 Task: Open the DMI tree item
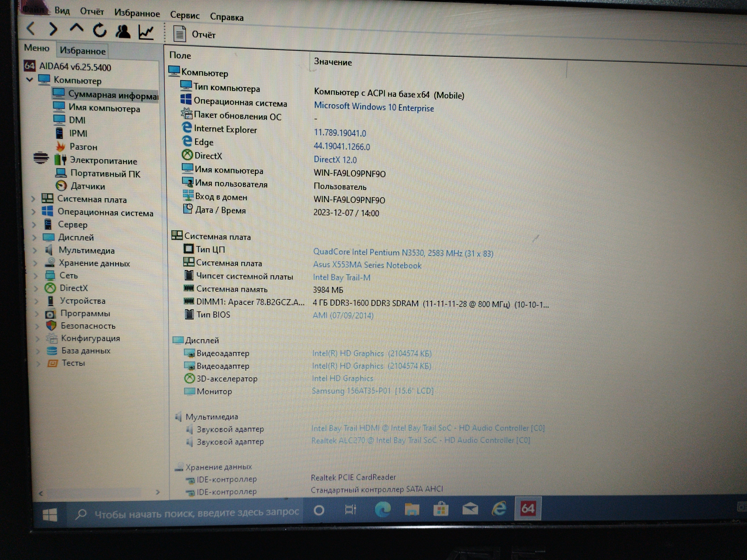coord(77,120)
